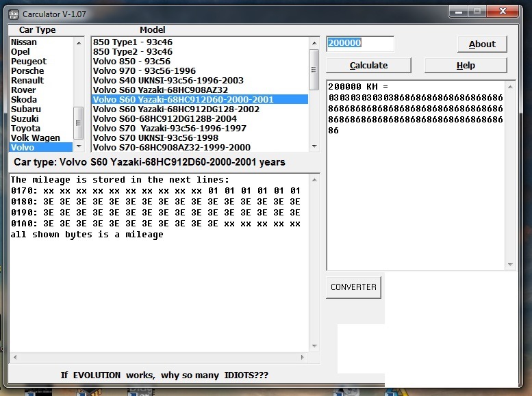The width and height of the screenshot is (532, 396).
Task: Launch the CONVERTER tool
Action: click(353, 287)
